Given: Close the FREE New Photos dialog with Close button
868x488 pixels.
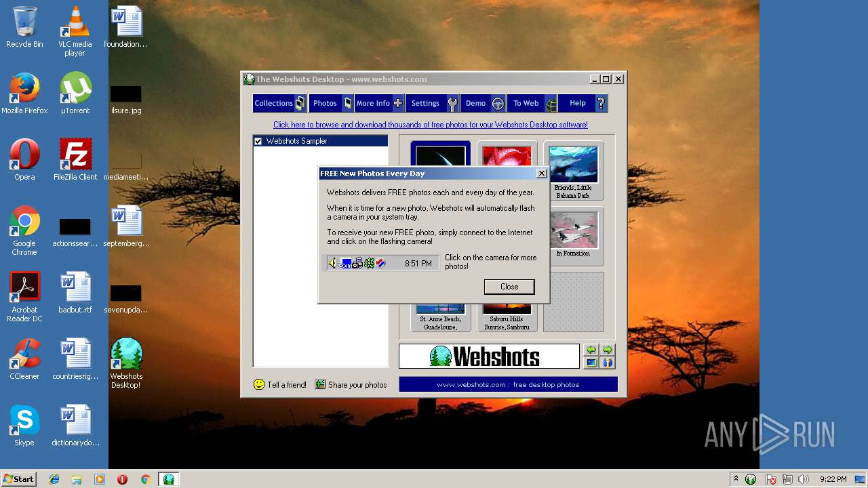Looking at the screenshot, I should pos(509,287).
